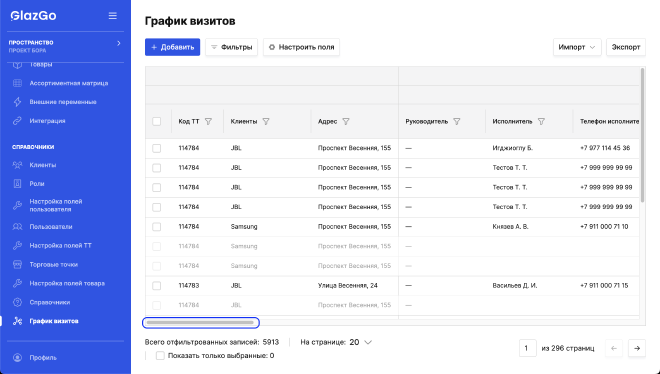Check the Samsung row with Князев А. В.
660x374 pixels.
pos(157,227)
